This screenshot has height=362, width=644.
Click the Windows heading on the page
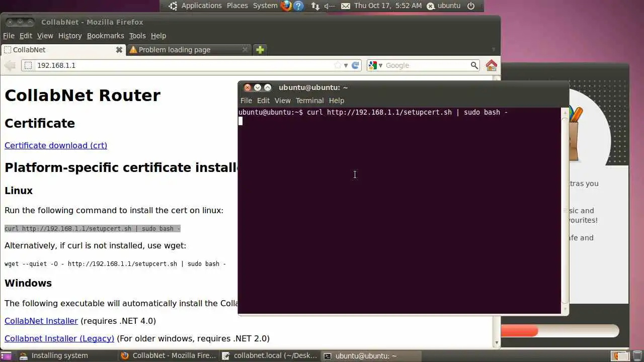pos(28,283)
